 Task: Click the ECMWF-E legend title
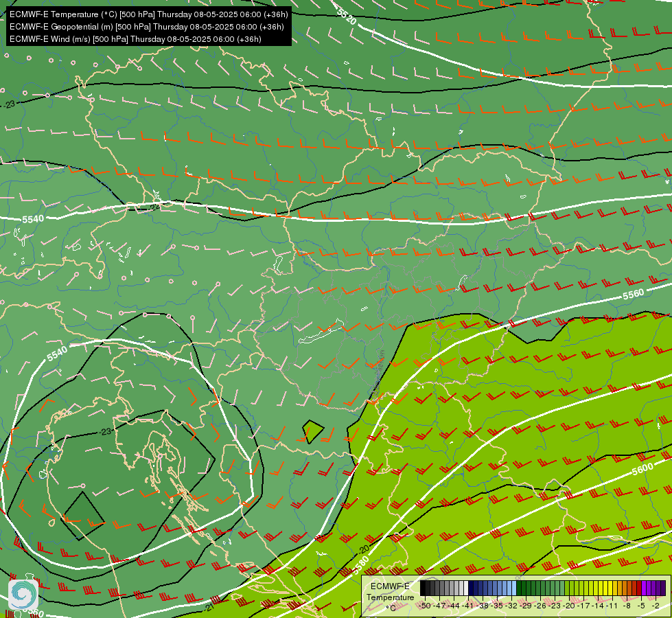(x=390, y=586)
